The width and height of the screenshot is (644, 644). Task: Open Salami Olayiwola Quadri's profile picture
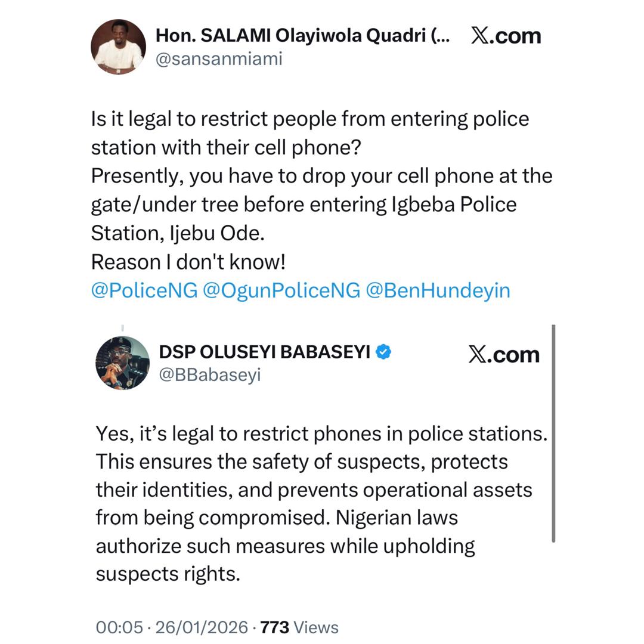click(x=118, y=47)
